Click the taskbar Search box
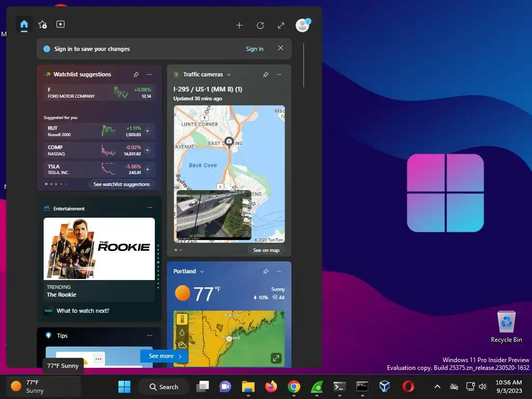532x399 pixels. (x=164, y=387)
